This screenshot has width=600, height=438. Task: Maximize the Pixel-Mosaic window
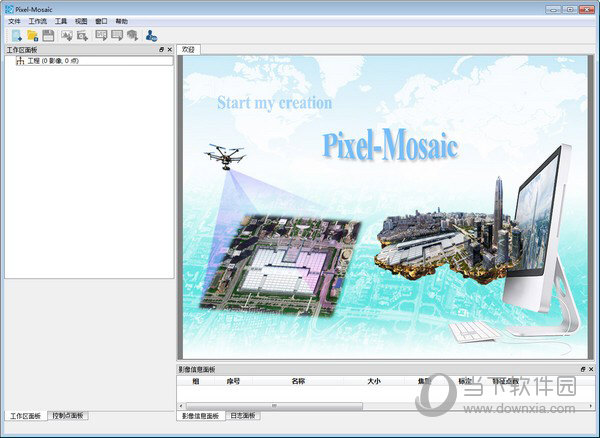click(x=570, y=9)
